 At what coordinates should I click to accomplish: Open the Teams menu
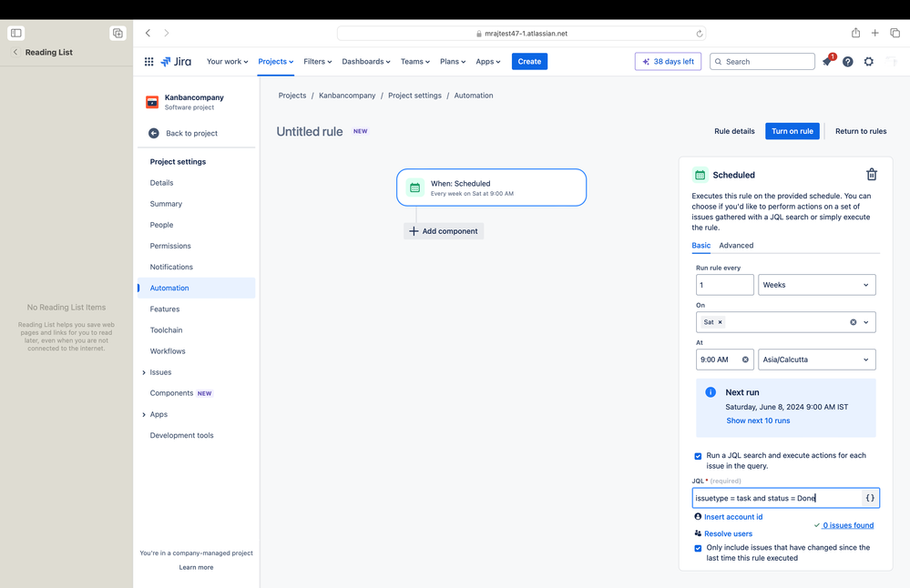415,62
